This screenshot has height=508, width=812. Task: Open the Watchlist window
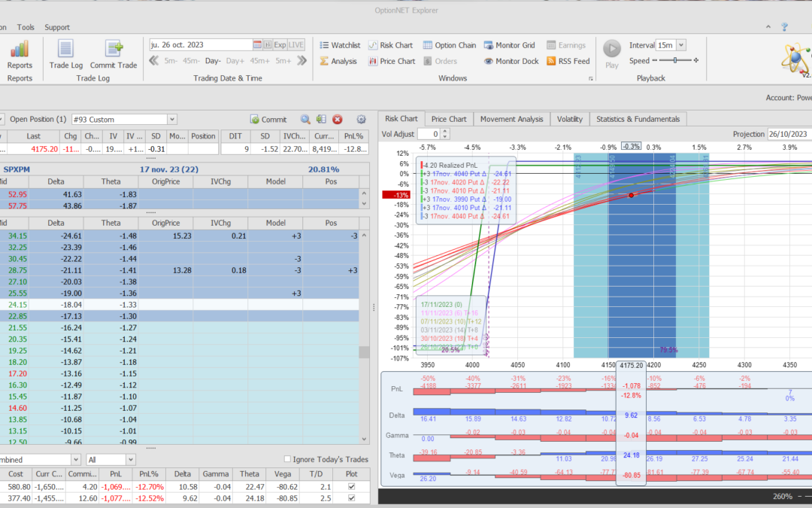tap(339, 45)
